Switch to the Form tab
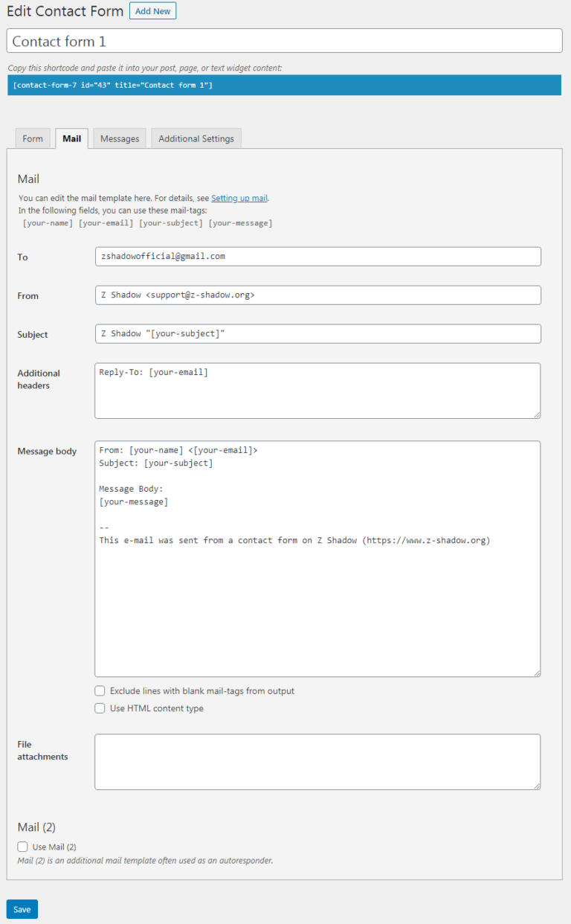This screenshot has height=924, width=571. pyautogui.click(x=33, y=138)
